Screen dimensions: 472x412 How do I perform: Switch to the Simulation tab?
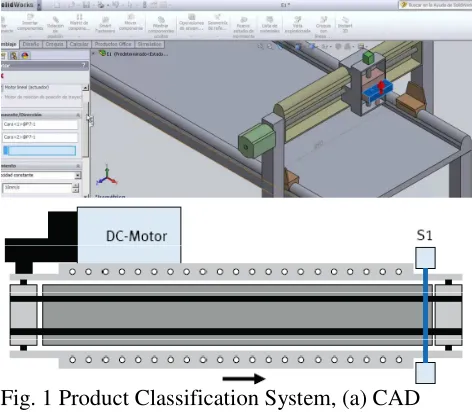(149, 44)
